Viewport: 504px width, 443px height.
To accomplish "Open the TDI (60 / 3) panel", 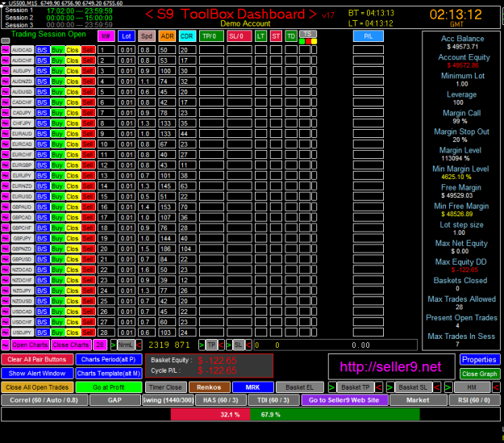I will [273, 400].
